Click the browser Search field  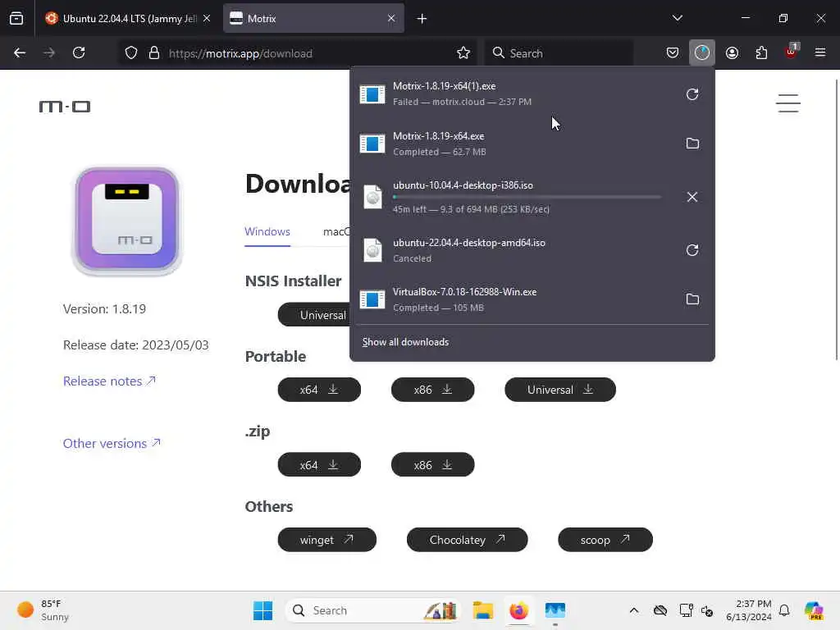point(559,53)
